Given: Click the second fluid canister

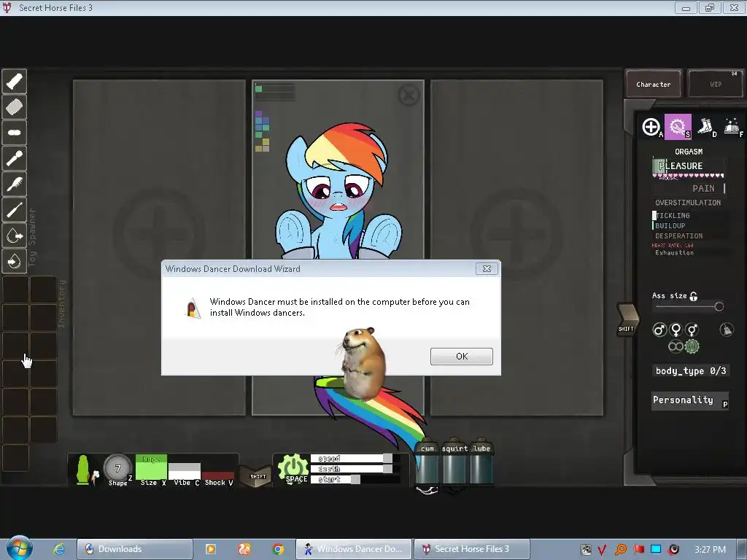Looking at the screenshot, I should coord(454,463).
